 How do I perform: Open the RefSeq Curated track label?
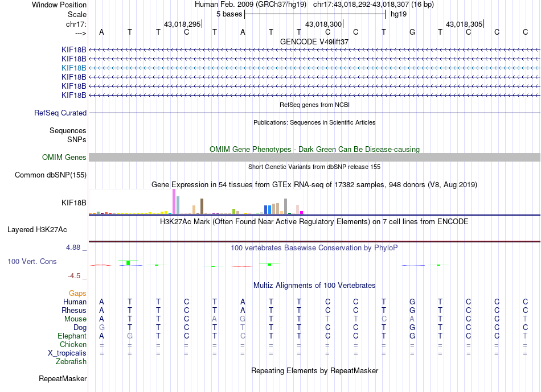(60, 113)
